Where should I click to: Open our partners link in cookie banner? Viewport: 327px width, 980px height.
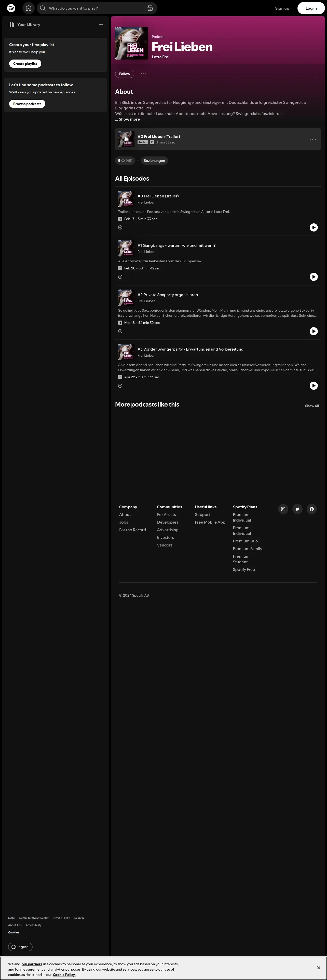pos(32,964)
